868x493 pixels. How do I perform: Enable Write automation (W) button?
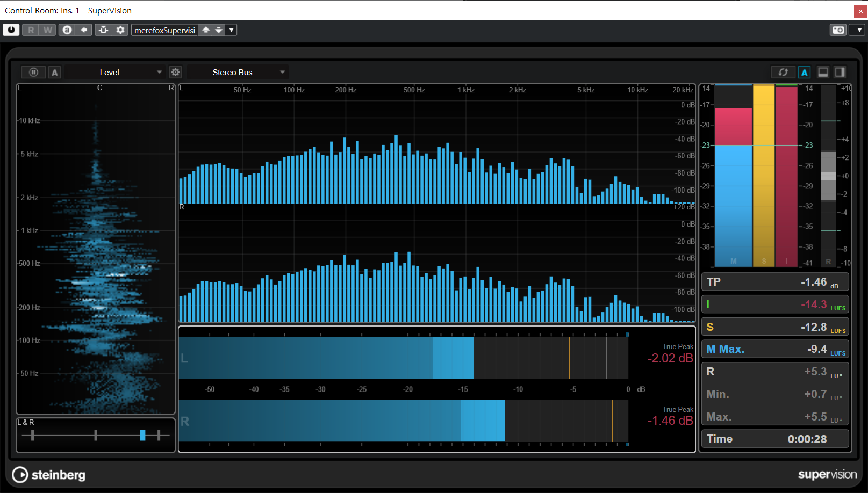48,30
